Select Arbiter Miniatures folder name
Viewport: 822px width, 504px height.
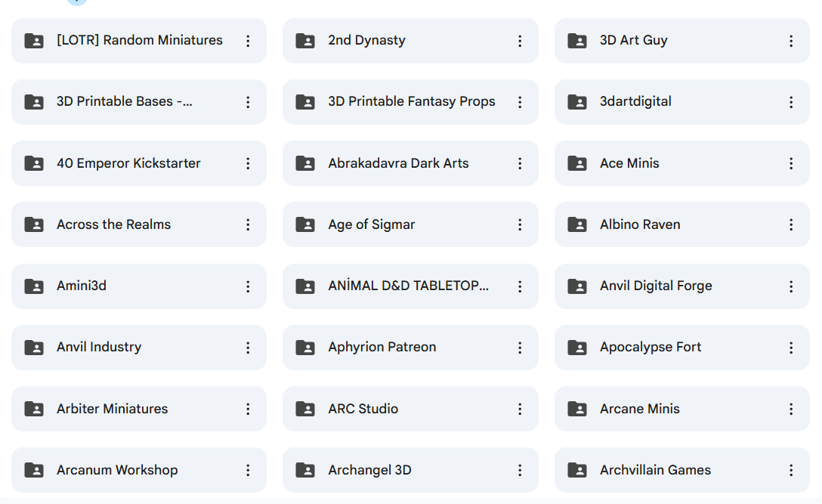point(112,409)
